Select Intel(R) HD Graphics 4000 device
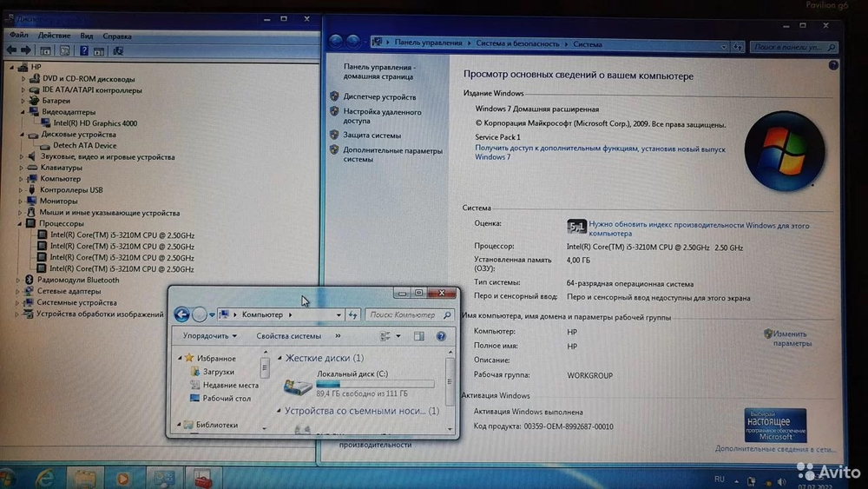The height and width of the screenshot is (489, 868). [x=95, y=123]
